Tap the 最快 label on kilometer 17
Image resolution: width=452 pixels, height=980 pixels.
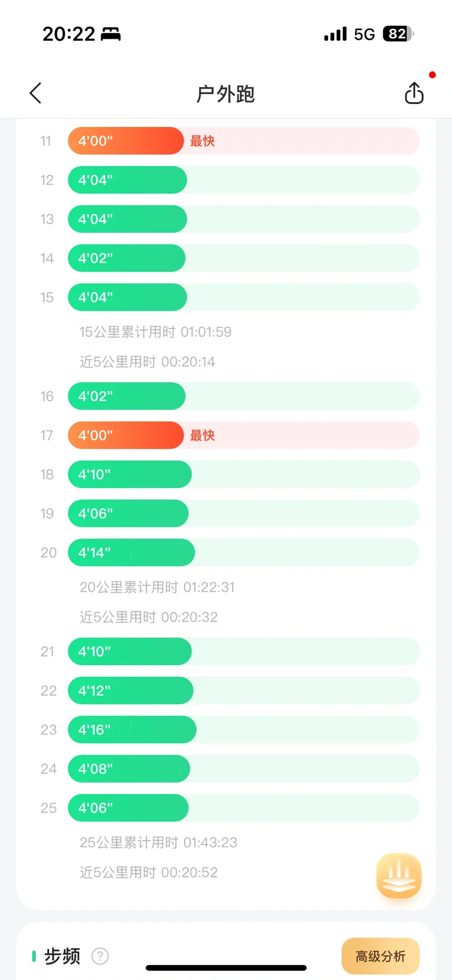[x=203, y=435]
